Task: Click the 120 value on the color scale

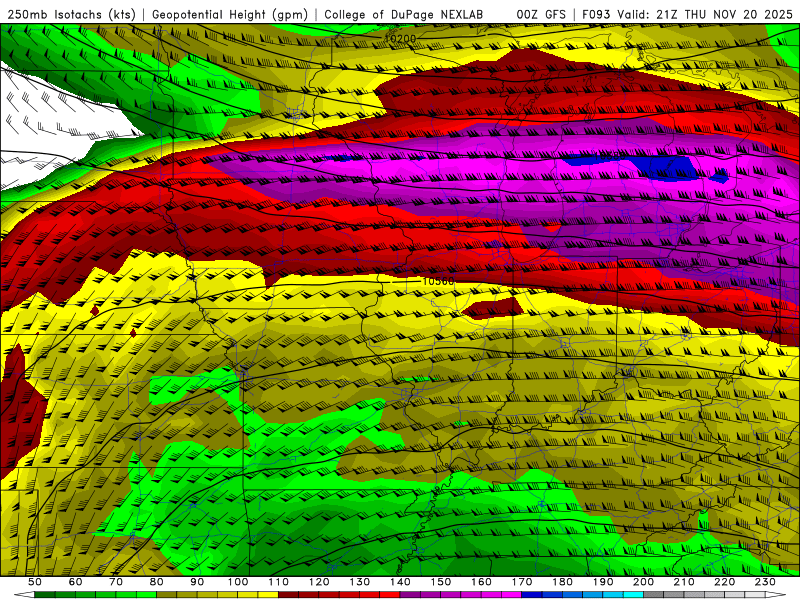Action: pyautogui.click(x=319, y=582)
